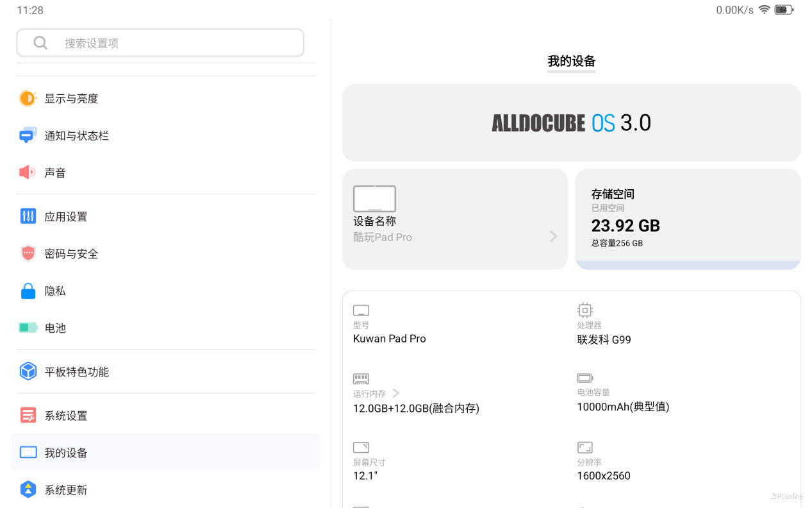Open the 我的设备 tab header

tap(571, 62)
